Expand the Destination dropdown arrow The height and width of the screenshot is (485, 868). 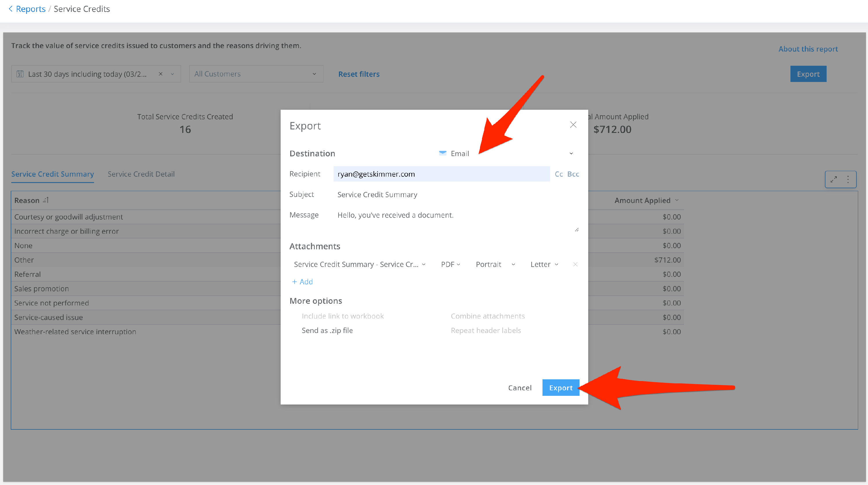[x=571, y=153]
